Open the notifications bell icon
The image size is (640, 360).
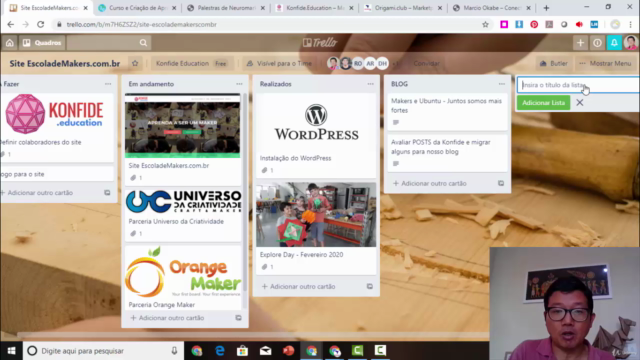pos(614,43)
